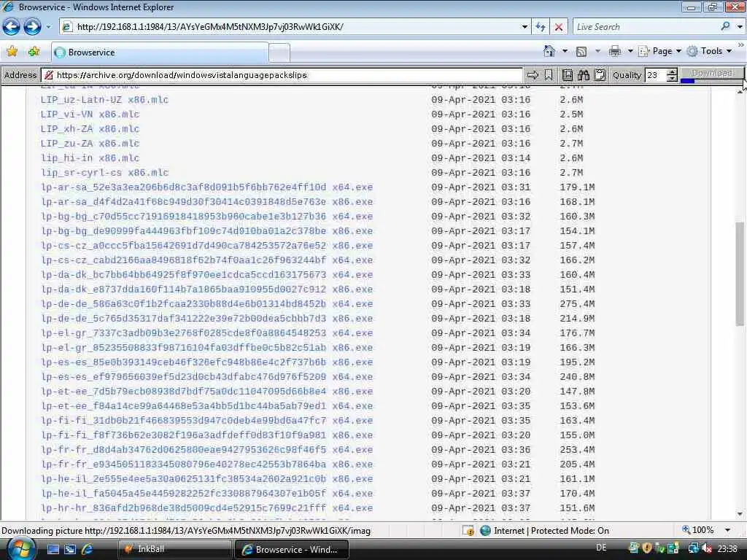Click the scrollbar down arrow

[740, 514]
